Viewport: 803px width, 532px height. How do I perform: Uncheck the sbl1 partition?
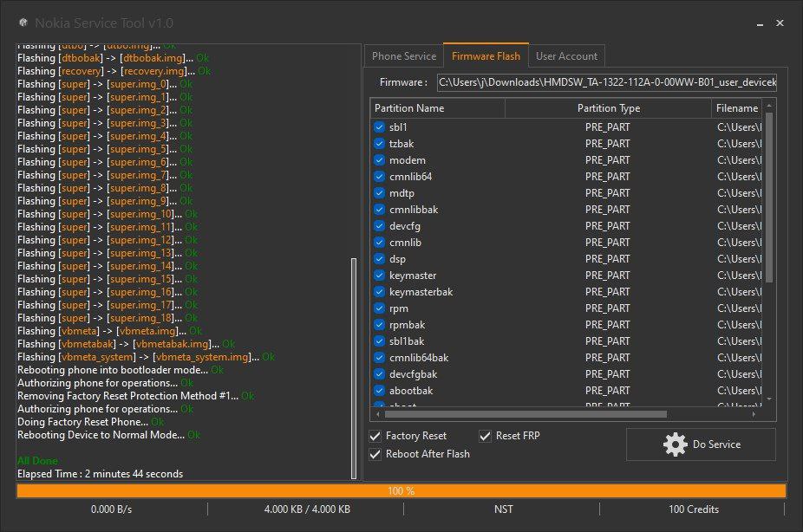coord(379,127)
